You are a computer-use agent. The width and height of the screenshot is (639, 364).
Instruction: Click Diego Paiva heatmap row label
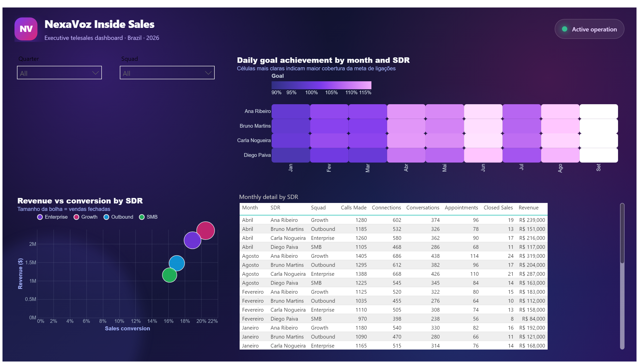pos(257,155)
